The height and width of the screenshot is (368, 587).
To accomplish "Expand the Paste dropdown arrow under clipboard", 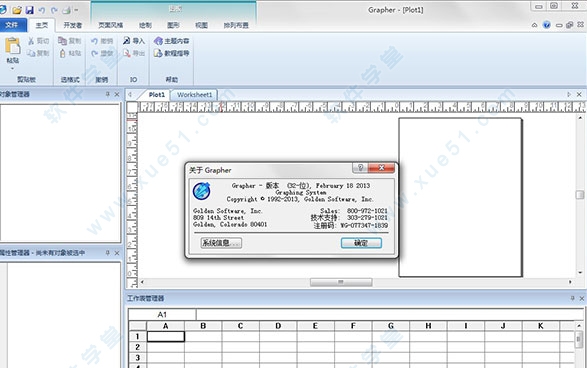I will (x=12, y=68).
